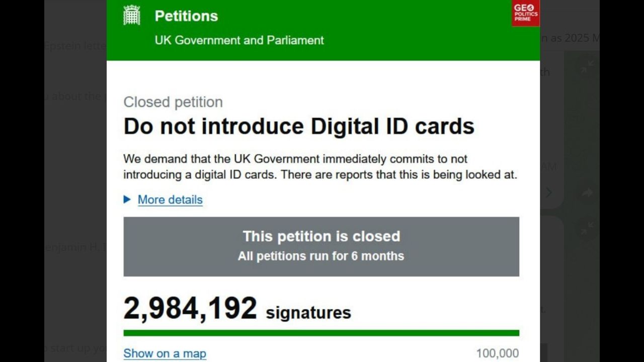Click the 'Do not introduce Digital ID cards' heading
644x362 pixels.
299,126
